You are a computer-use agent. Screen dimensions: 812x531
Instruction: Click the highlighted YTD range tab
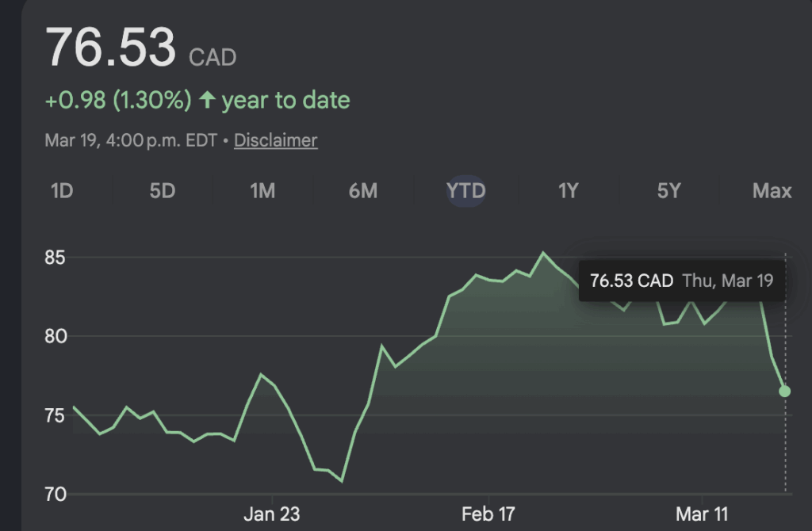coord(465,191)
